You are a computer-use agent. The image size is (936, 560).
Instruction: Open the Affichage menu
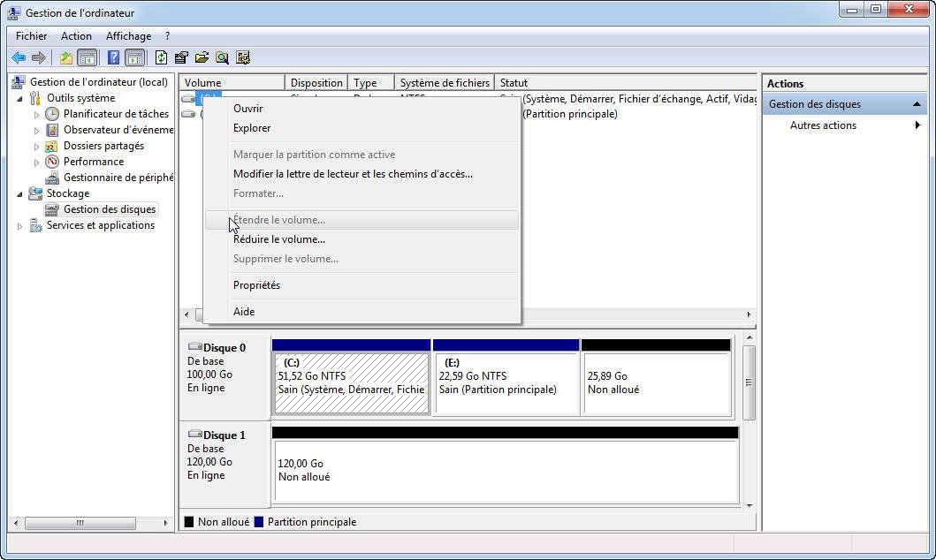point(128,36)
